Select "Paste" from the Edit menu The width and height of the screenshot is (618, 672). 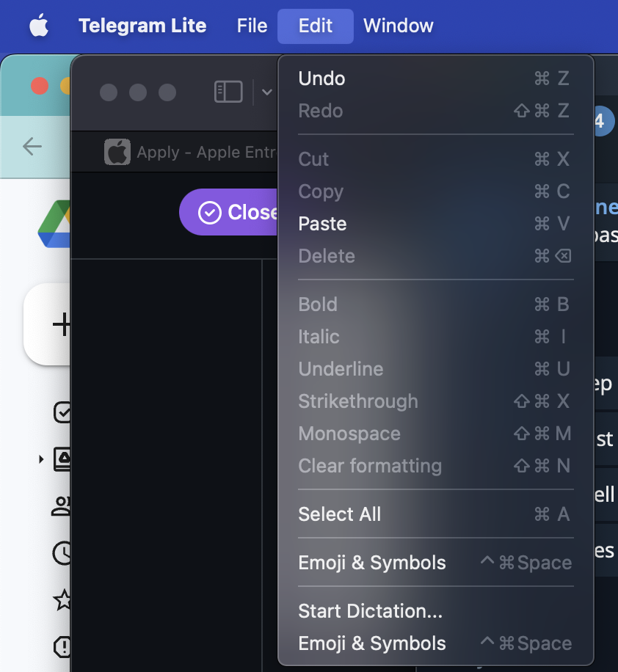(322, 224)
